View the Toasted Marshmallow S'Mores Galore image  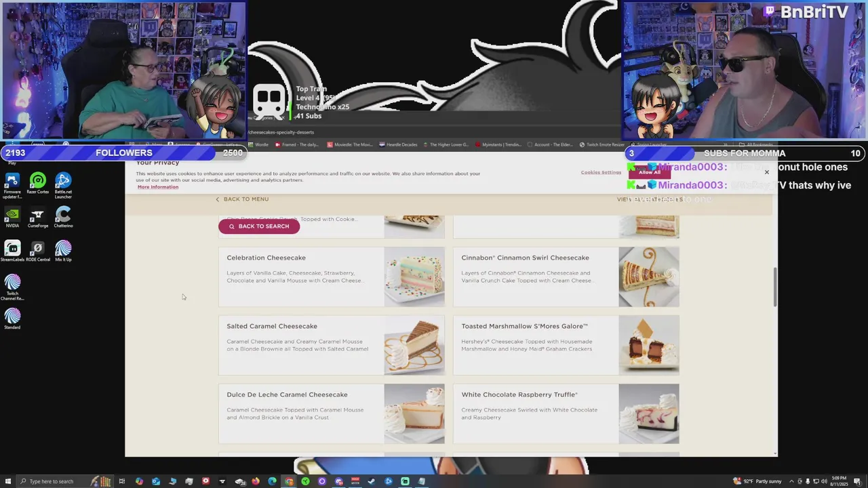coord(649,345)
